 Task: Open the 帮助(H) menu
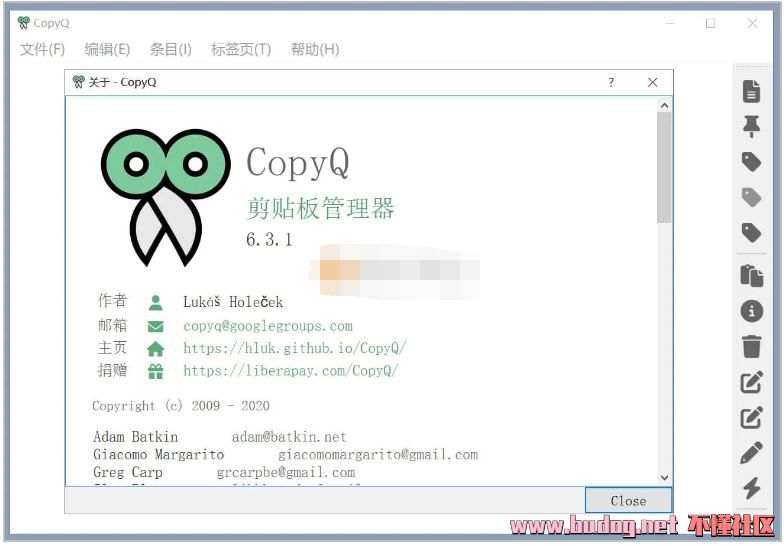point(315,49)
